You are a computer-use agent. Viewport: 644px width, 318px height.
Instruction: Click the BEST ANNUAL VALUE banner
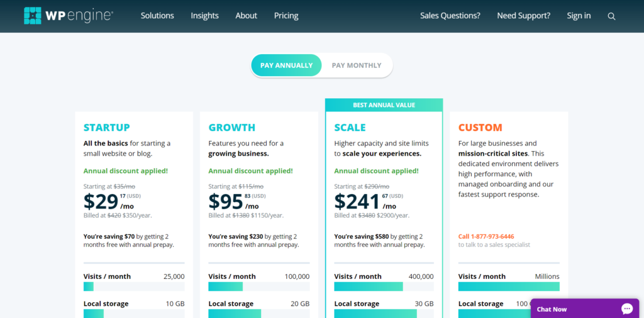click(384, 105)
